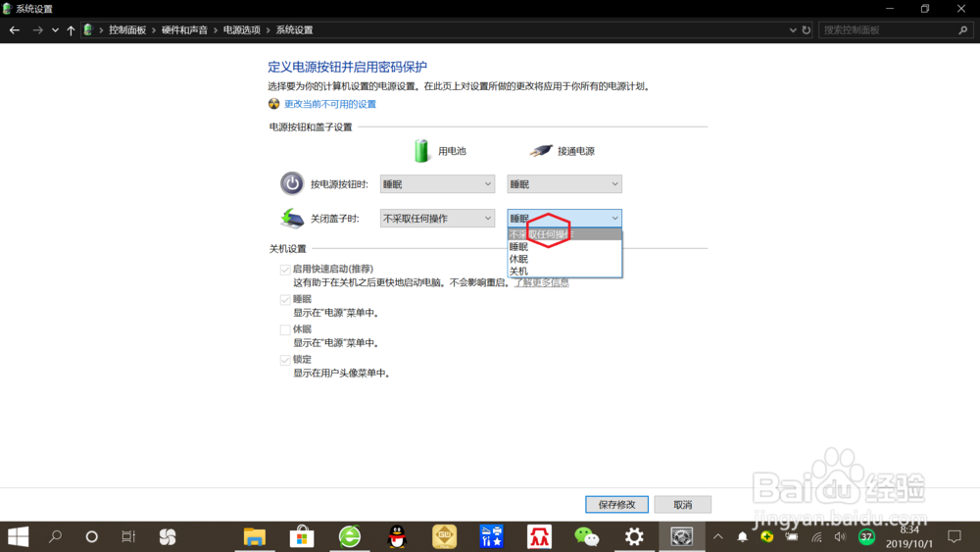
Task: Open File Explorer from taskbar
Action: [255, 536]
